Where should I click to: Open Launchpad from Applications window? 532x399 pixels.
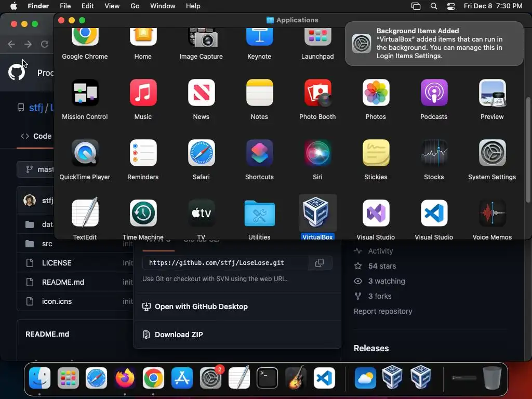[317, 37]
